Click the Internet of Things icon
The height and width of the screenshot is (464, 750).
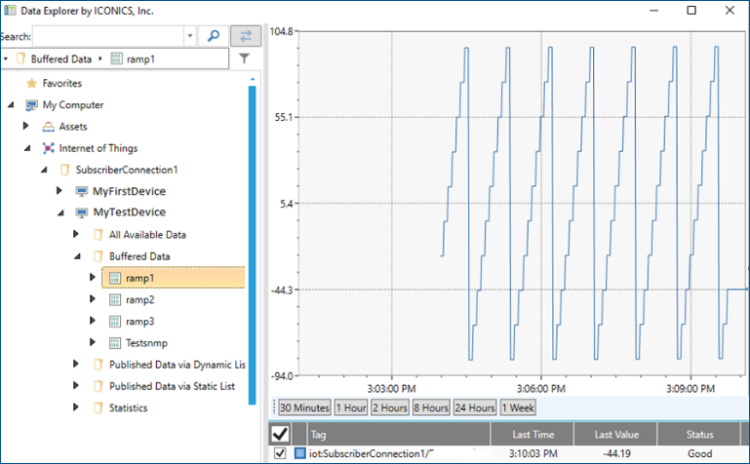click(x=48, y=148)
